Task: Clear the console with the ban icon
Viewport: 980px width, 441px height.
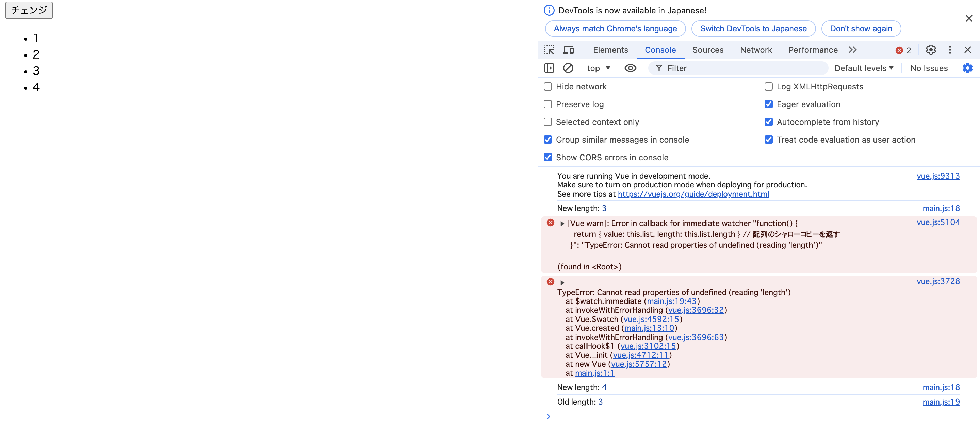Action: coord(568,68)
